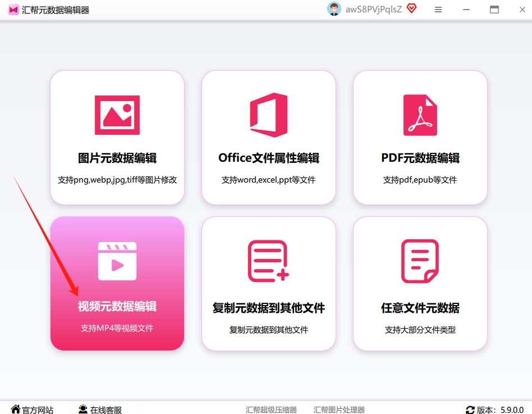Image resolution: width=532 pixels, height=414 pixels.
Task: Open 视频元数据编辑 title
Action: (x=117, y=306)
